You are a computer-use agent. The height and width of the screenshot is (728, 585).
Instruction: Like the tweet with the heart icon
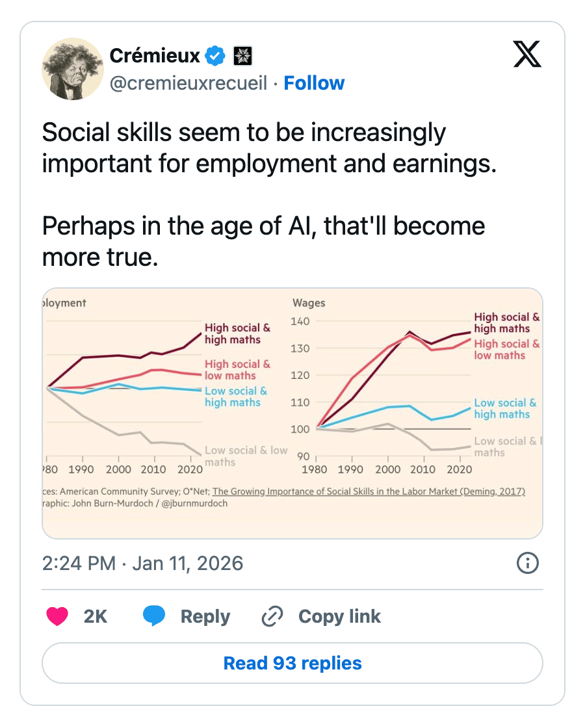[57, 616]
